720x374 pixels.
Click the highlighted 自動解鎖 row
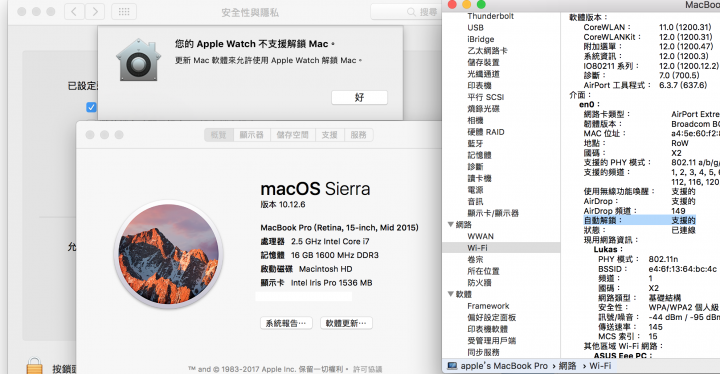640,221
